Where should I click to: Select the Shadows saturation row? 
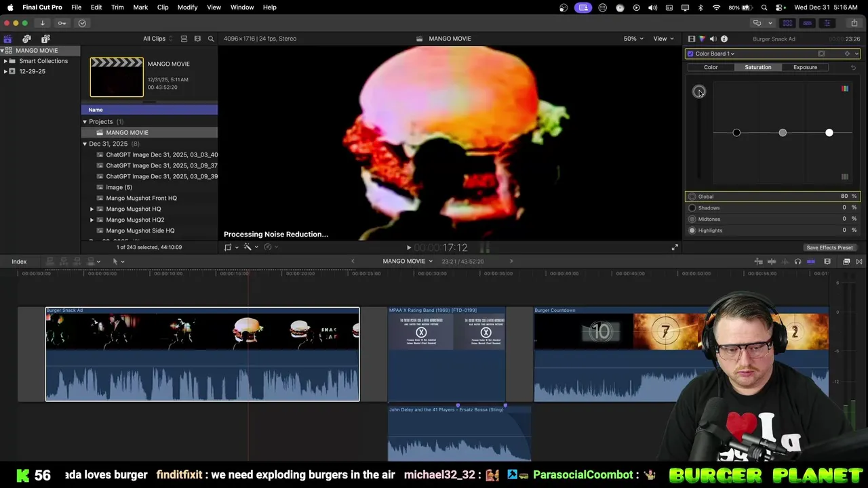pos(772,208)
